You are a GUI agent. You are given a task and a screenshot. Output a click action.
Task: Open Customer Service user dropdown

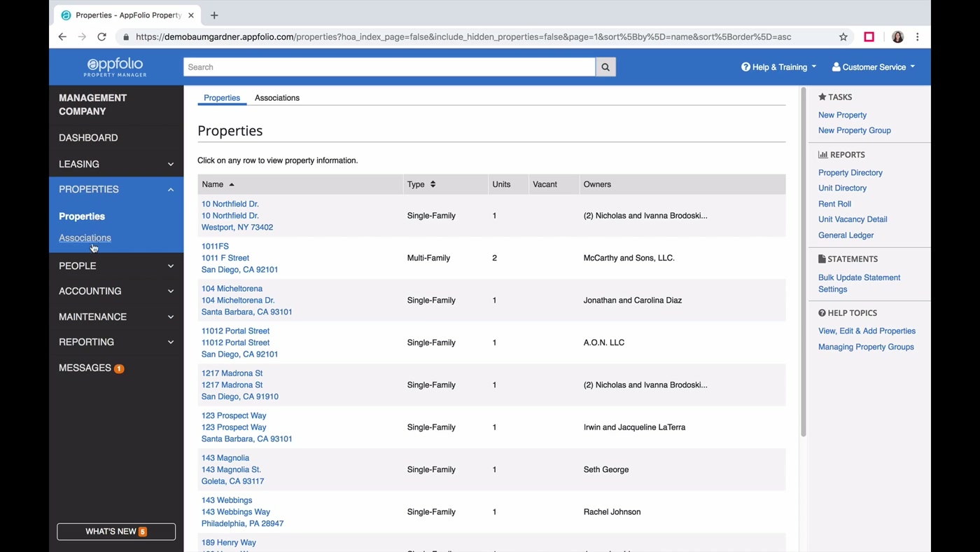point(874,67)
